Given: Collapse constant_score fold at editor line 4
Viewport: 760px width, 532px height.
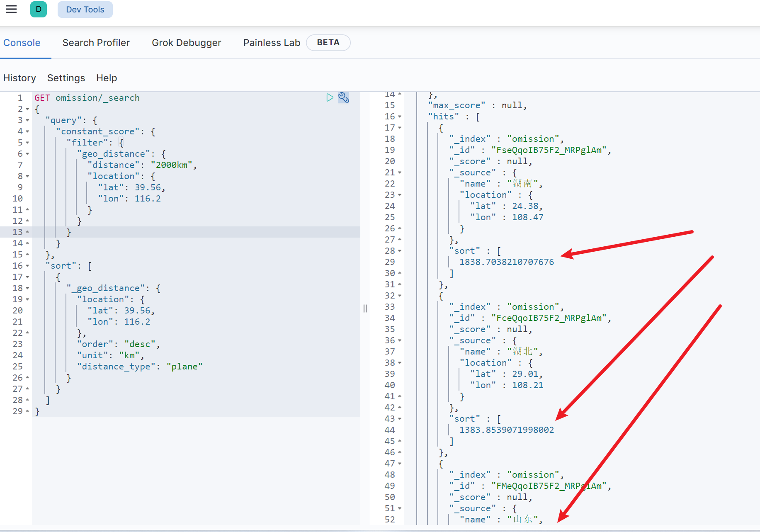Looking at the screenshot, I should (x=27, y=131).
